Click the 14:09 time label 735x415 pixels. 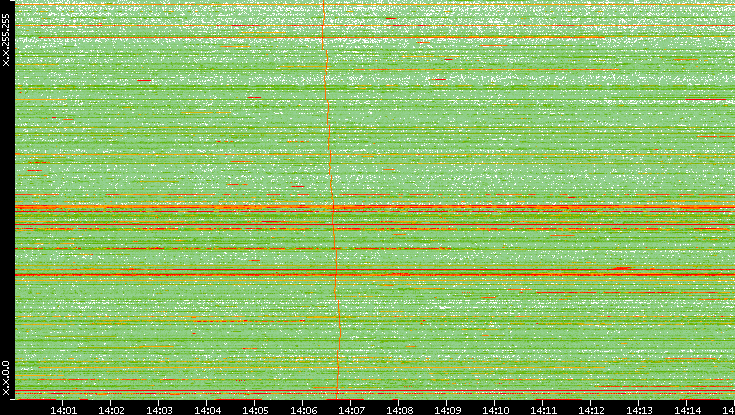pos(447,410)
